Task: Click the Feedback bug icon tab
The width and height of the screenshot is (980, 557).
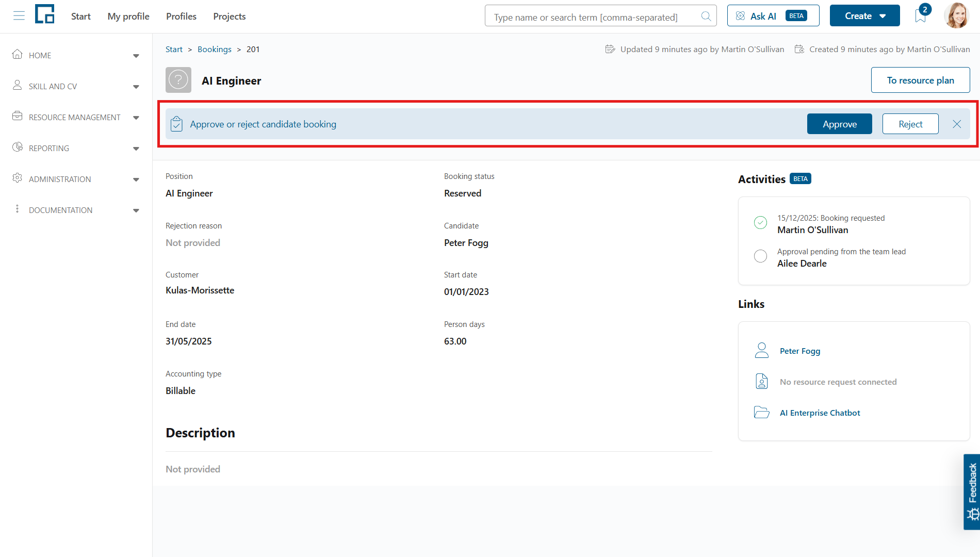Action: pyautogui.click(x=972, y=492)
